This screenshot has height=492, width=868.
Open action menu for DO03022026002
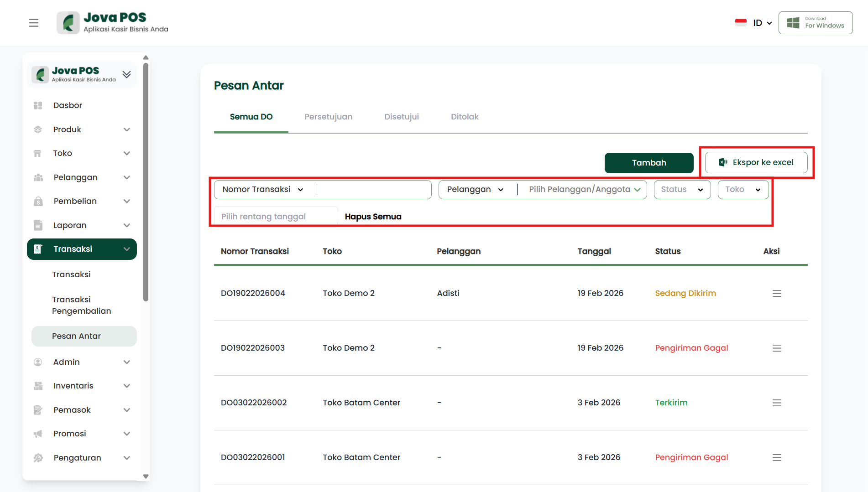[x=777, y=403]
